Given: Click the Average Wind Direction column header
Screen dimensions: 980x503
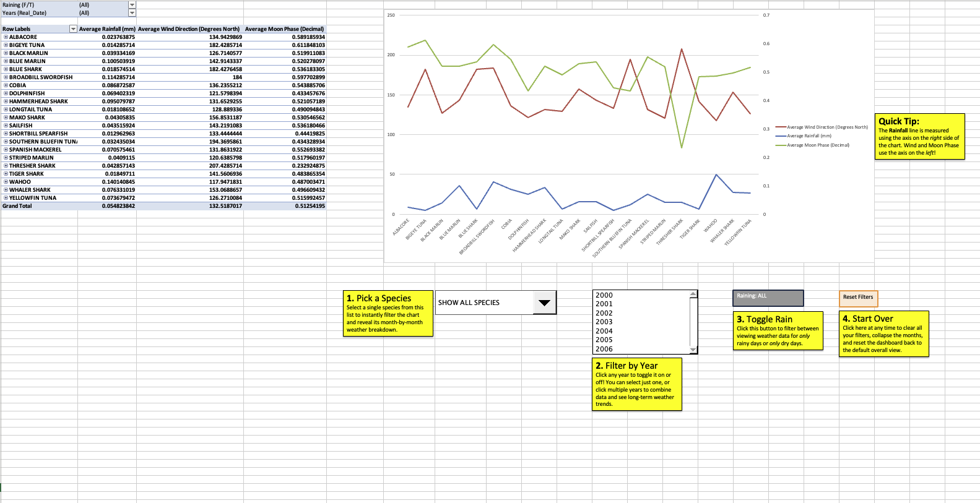Looking at the screenshot, I should tap(189, 29).
